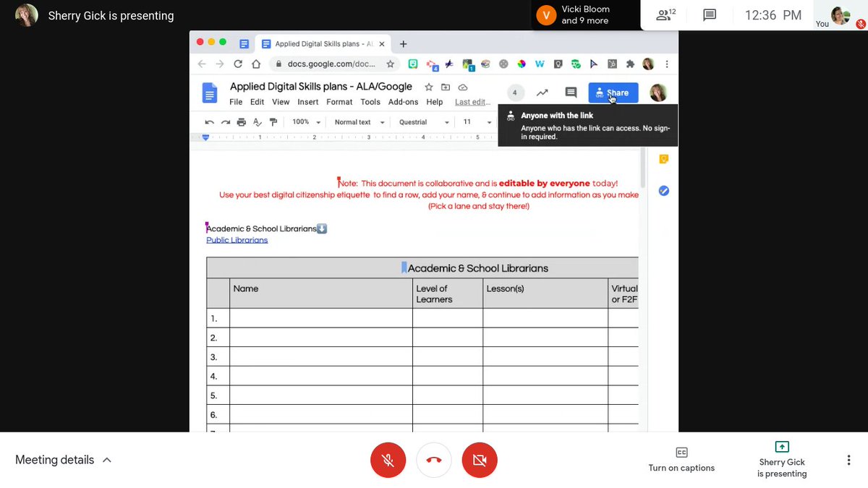Open Meet more options three dots

click(x=848, y=461)
